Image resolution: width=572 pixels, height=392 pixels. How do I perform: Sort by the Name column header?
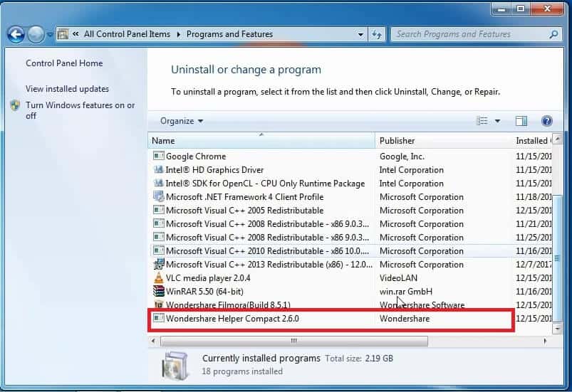(x=261, y=141)
